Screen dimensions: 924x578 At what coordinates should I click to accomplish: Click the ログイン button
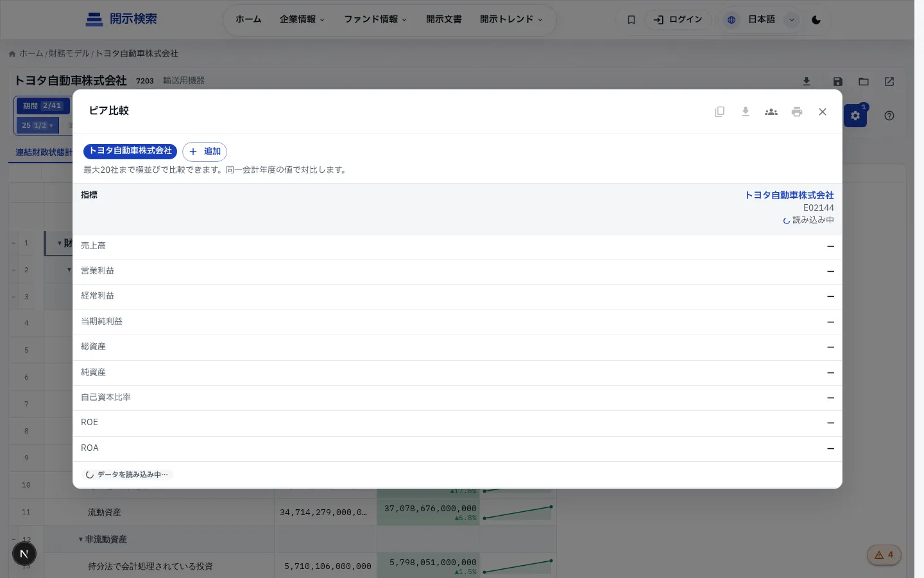678,20
